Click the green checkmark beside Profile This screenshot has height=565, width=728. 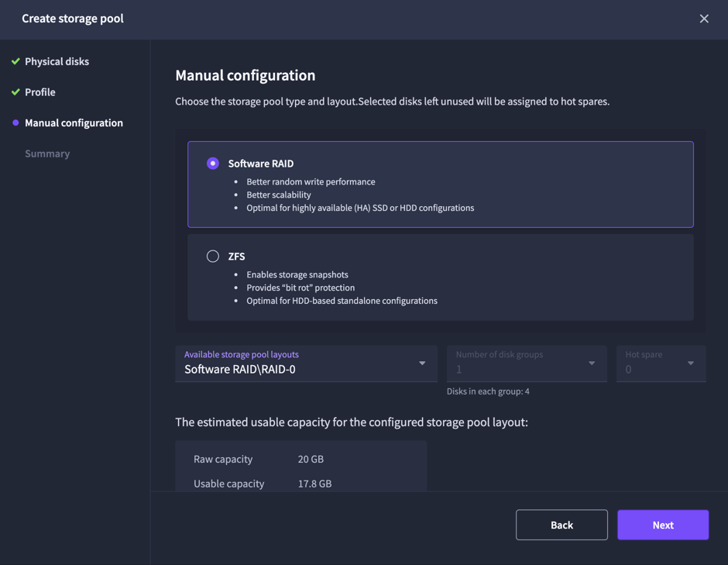point(15,92)
